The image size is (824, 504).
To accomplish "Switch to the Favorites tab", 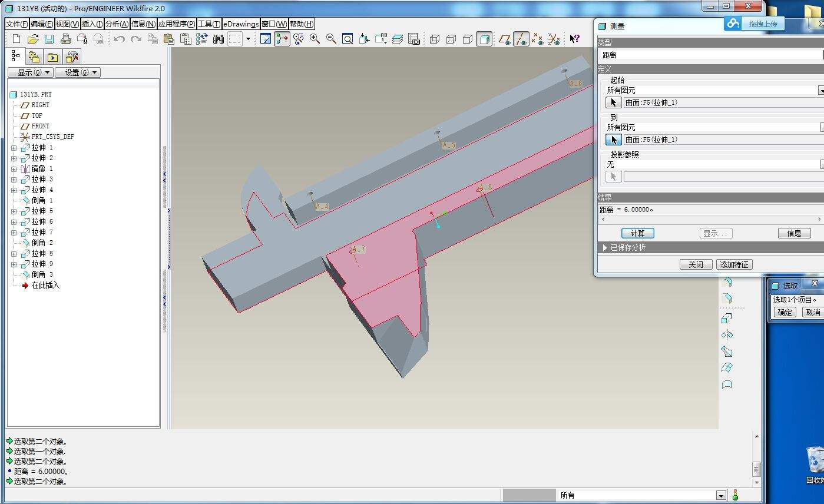I will 53,57.
